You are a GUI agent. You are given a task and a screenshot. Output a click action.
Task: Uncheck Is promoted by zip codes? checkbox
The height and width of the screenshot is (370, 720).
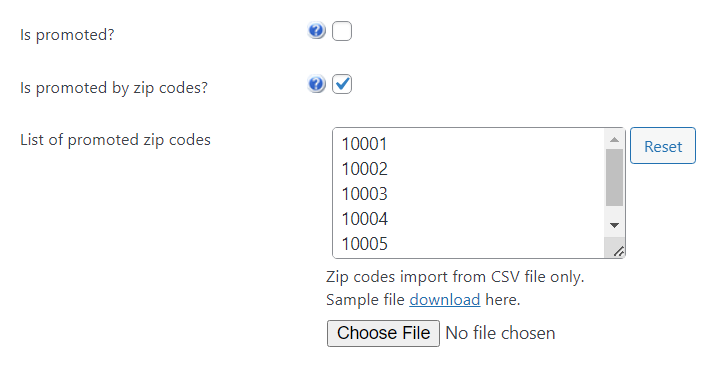(x=342, y=84)
